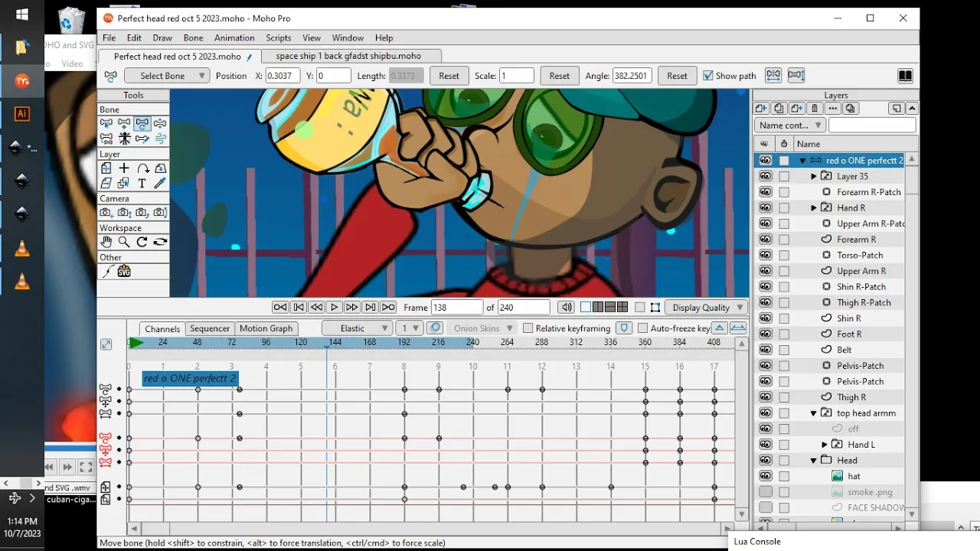This screenshot has height=551, width=980.
Task: Click the New Layer button in Layers panel
Action: point(762,109)
